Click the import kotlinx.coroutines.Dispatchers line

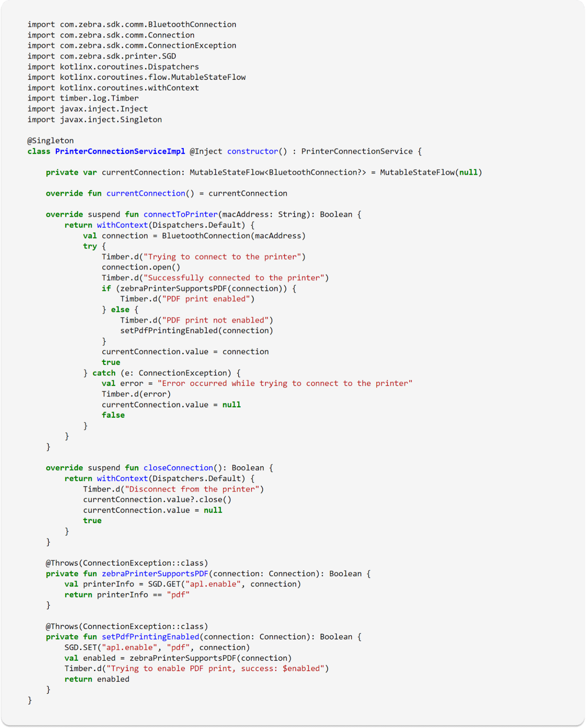point(113,67)
